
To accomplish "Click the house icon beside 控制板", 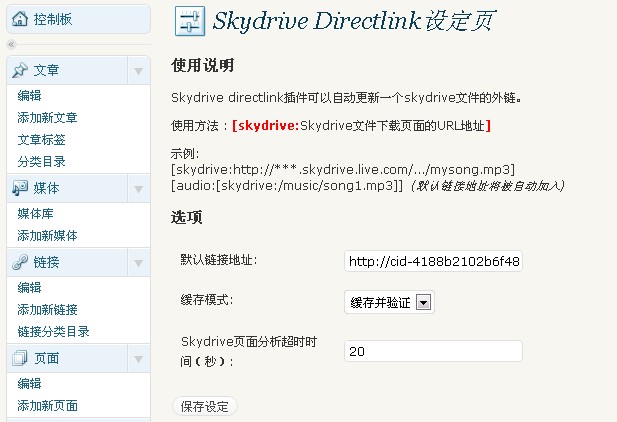I will [20, 19].
